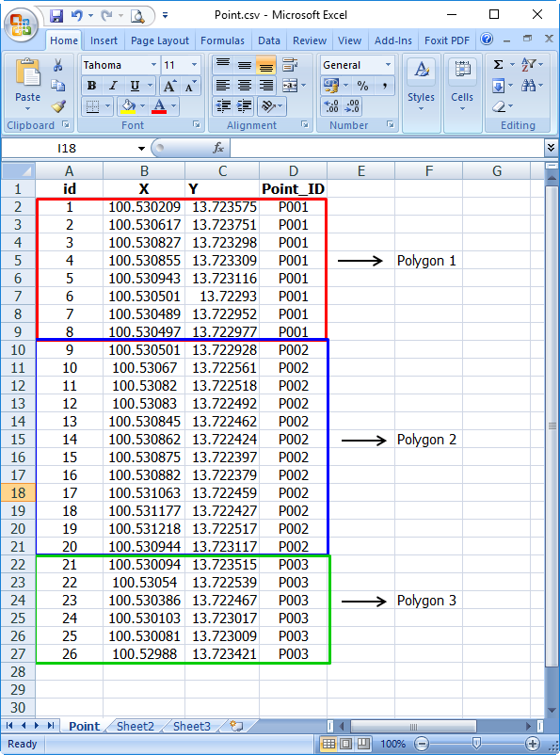Click the Save icon in quick access toolbar

56,16
